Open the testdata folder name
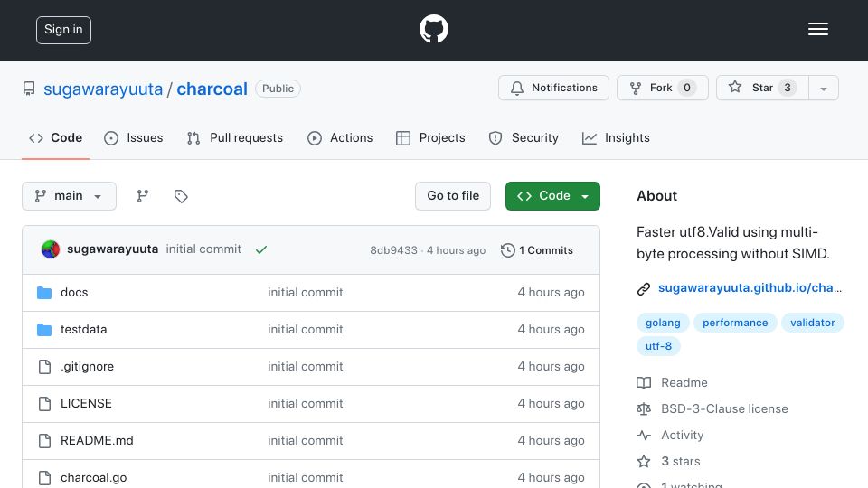Viewport: 868px width, 488px height. point(83,329)
